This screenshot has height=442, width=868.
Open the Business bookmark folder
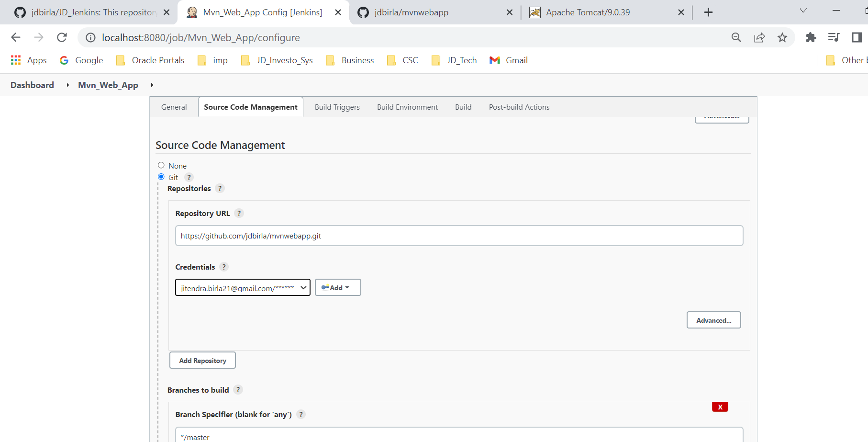click(x=349, y=60)
